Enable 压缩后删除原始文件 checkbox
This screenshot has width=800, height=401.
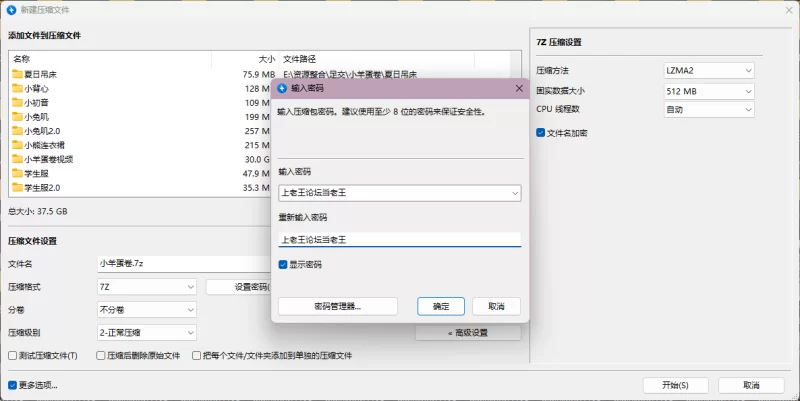[x=101, y=356]
